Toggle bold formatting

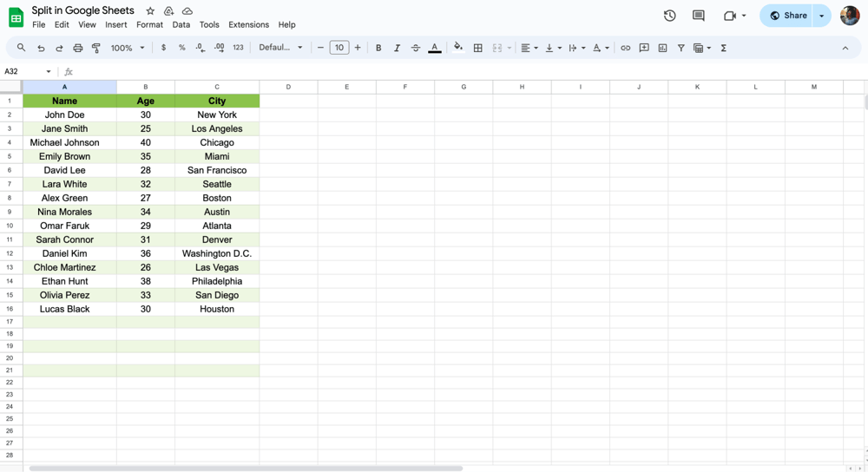[378, 49]
